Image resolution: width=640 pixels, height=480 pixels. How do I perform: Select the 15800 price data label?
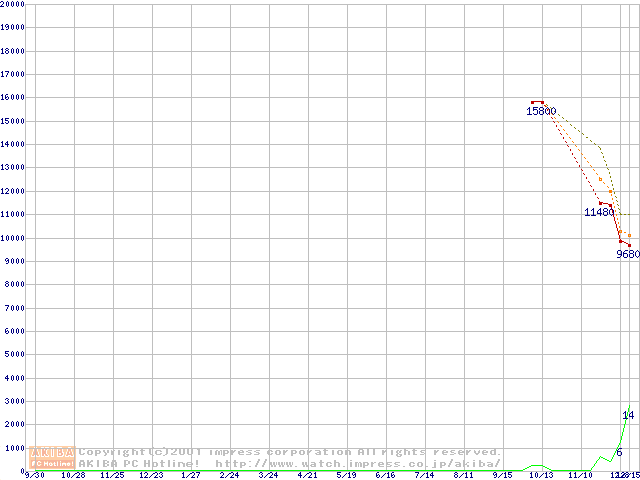(541, 111)
